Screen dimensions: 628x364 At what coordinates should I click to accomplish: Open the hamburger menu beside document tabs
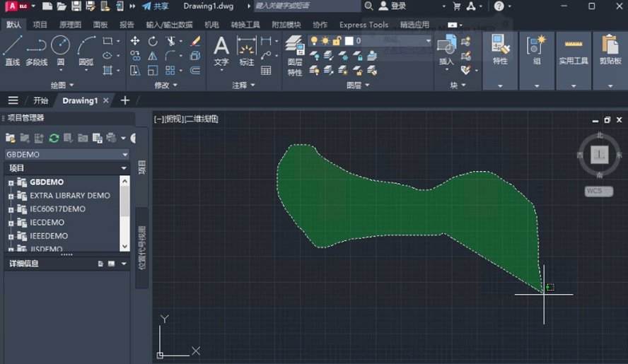[13, 100]
